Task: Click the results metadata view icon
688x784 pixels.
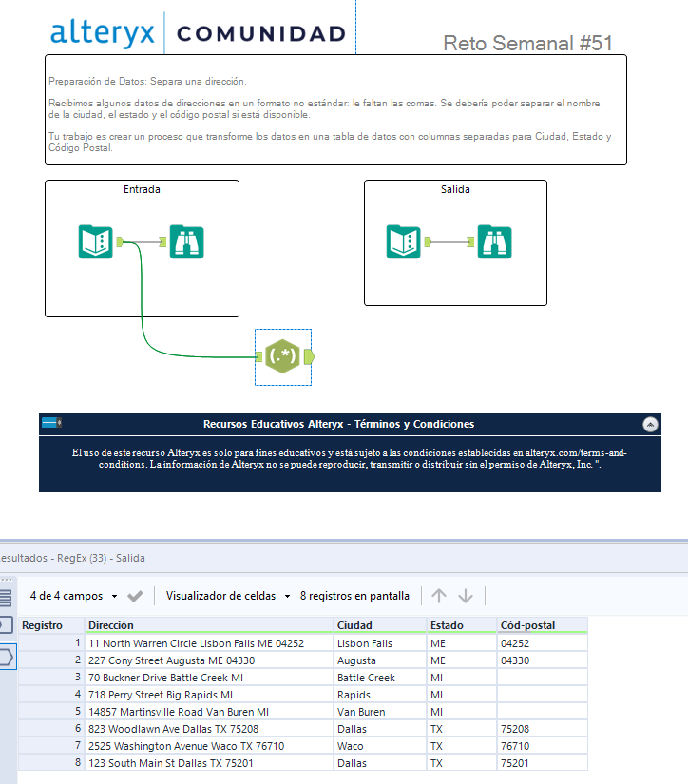Action: coord(6,625)
